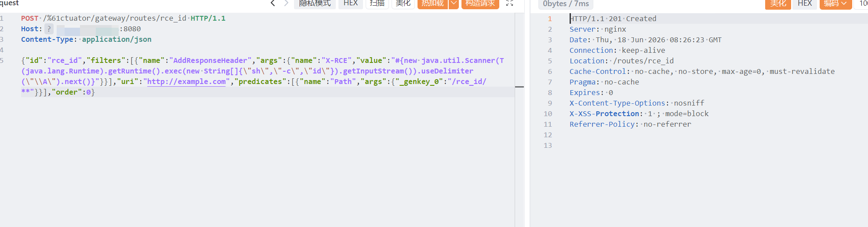The image size is (868, 227).
Task: Click response line number 13
Action: (548, 146)
